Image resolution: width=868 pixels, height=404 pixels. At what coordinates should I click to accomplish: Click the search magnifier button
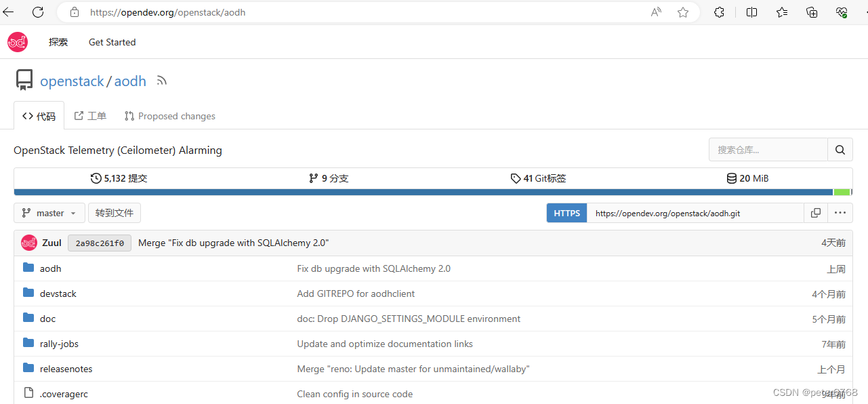[x=840, y=150]
